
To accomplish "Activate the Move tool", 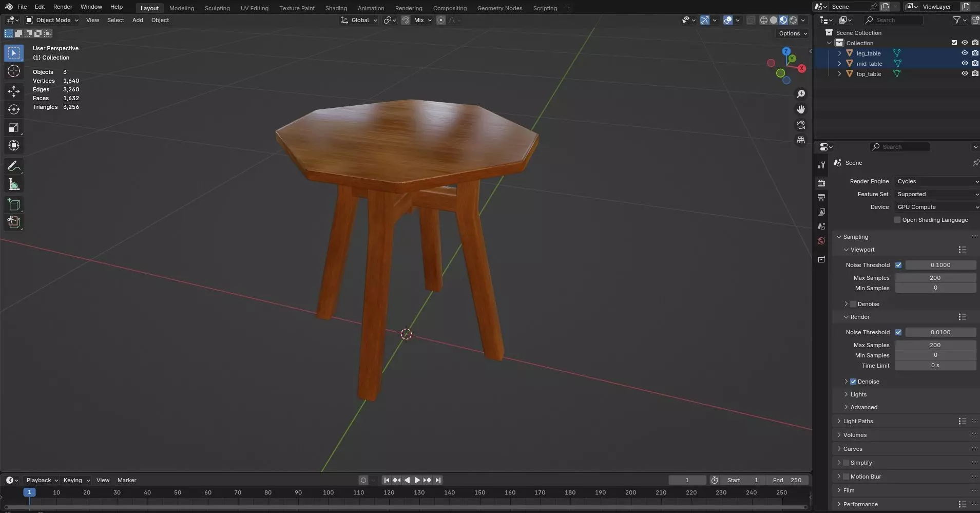I will 14,91.
